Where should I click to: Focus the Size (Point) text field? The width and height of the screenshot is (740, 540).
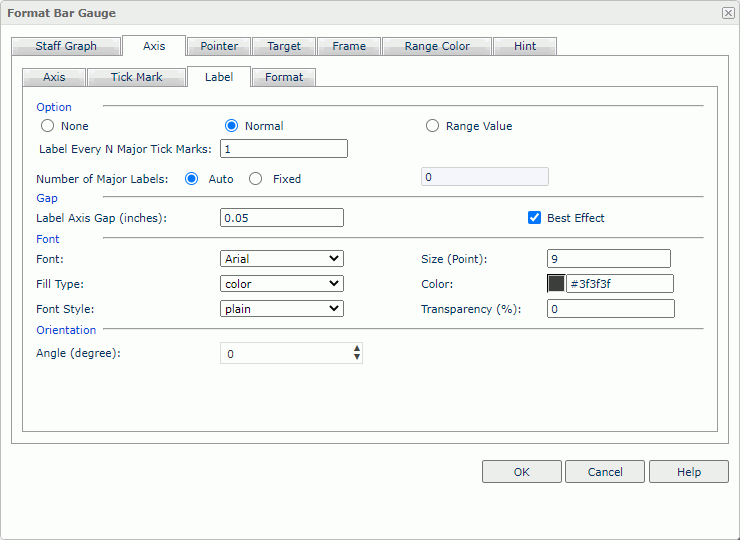click(x=608, y=259)
